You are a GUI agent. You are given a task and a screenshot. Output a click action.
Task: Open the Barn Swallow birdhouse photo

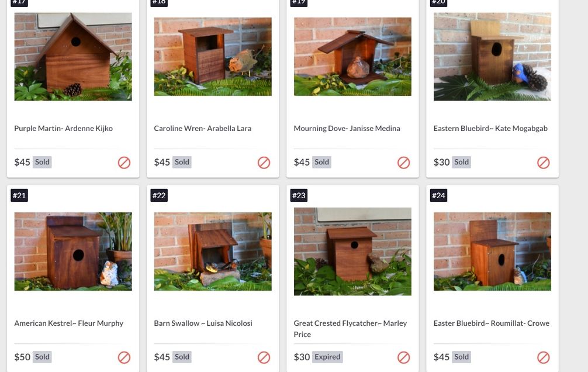pyautogui.click(x=213, y=252)
